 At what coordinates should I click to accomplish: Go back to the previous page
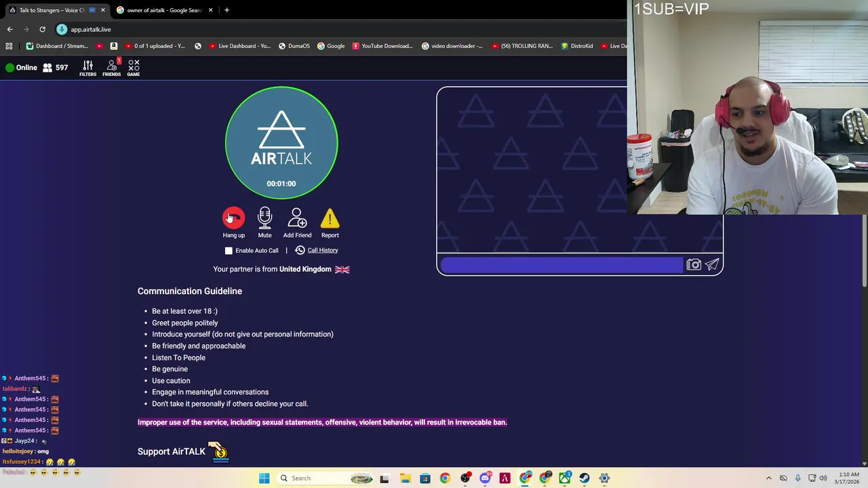coord(9,29)
